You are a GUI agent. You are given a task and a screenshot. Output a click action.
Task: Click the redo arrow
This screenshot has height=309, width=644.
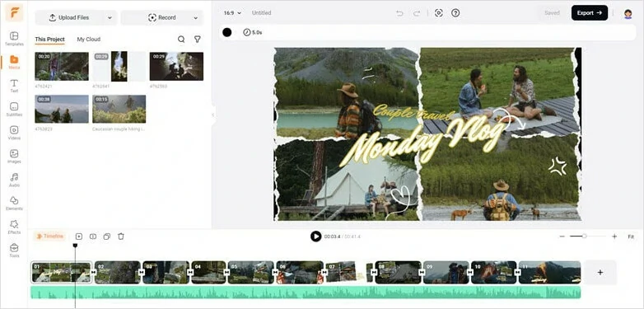(x=417, y=13)
